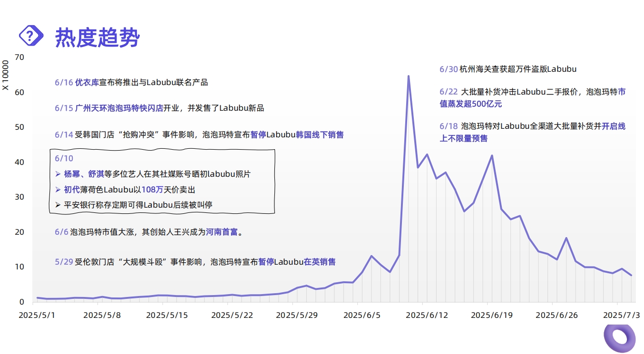Screen dimensions: 644x354
Task: Click the 6/16 优衣库 Labubu联名产品 annotation
Action: 131,82
